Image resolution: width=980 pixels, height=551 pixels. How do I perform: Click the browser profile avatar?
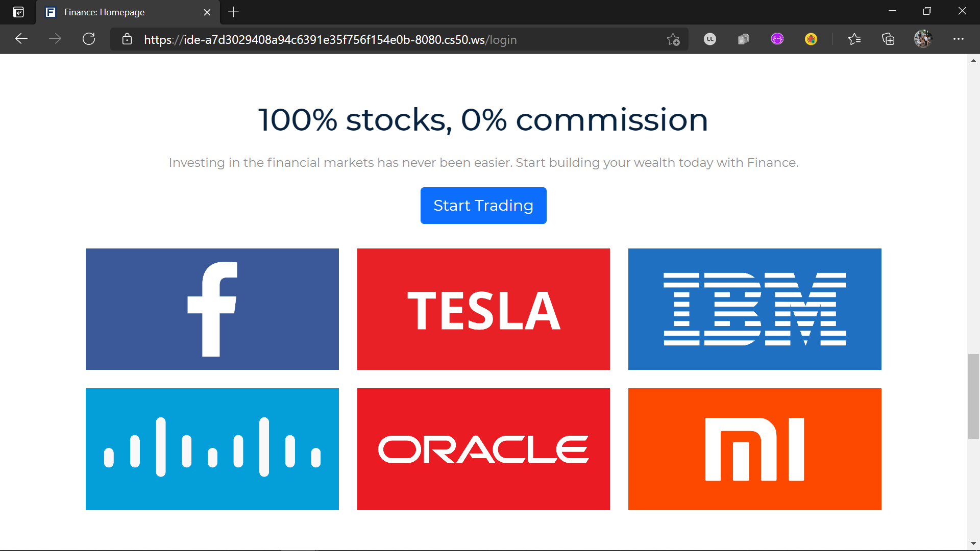coord(923,39)
